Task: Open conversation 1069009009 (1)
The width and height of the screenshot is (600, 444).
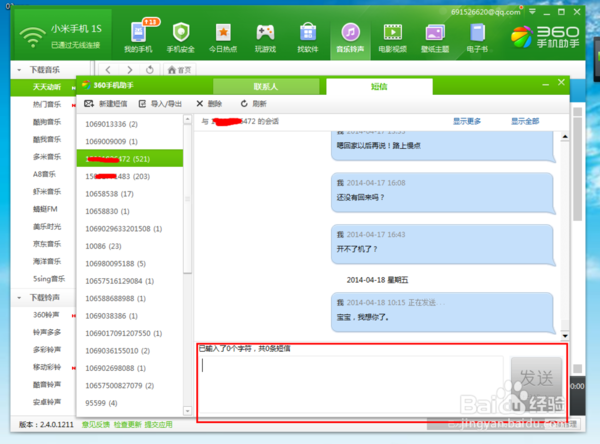Action: (x=130, y=142)
